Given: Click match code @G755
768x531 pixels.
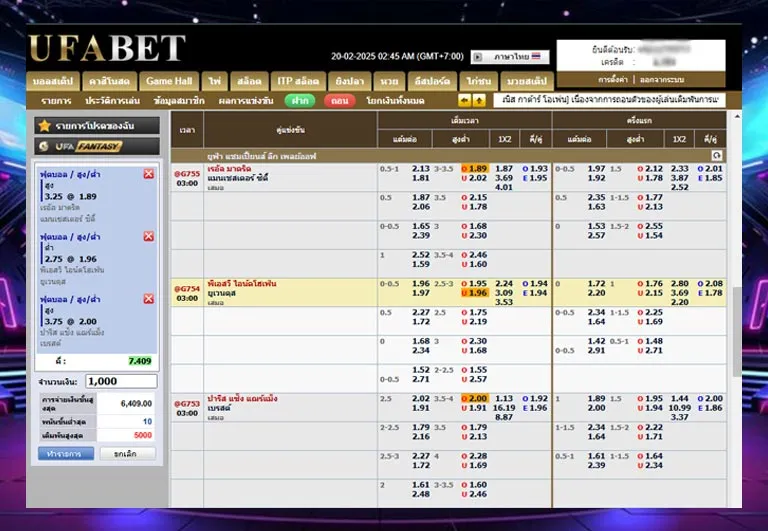Looking at the screenshot, I should [187, 173].
